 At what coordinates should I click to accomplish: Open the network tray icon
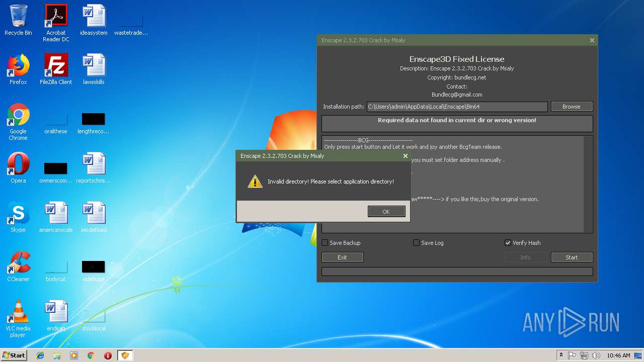click(584, 355)
